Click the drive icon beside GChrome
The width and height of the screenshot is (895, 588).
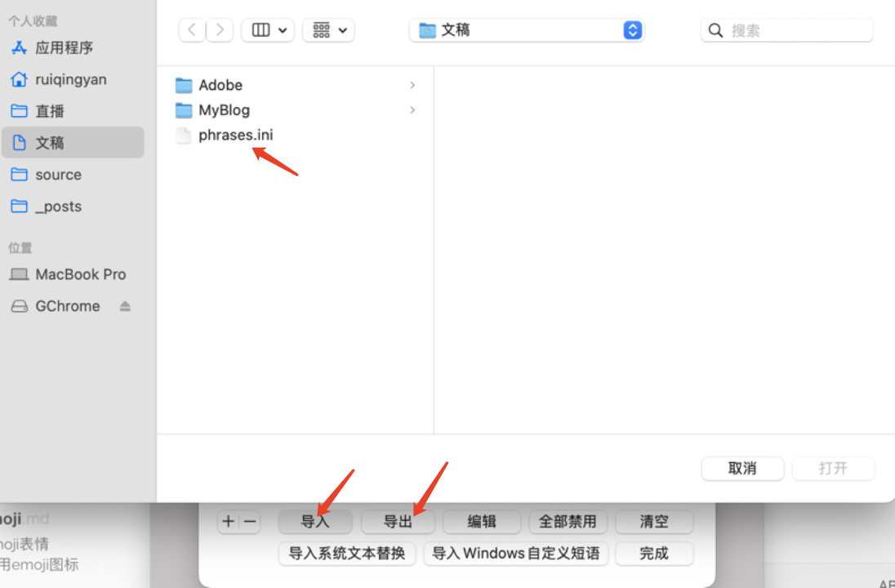click(x=20, y=306)
